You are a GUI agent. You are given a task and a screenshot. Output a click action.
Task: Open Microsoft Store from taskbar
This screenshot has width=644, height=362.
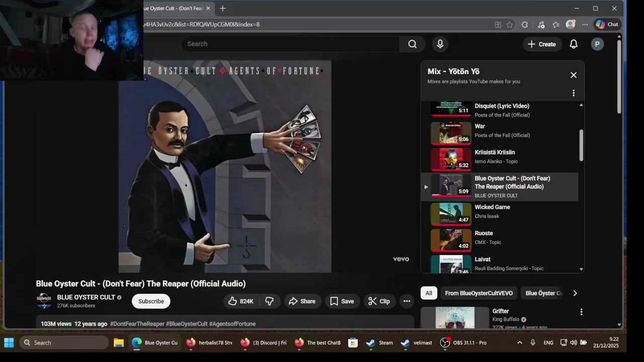(353, 343)
